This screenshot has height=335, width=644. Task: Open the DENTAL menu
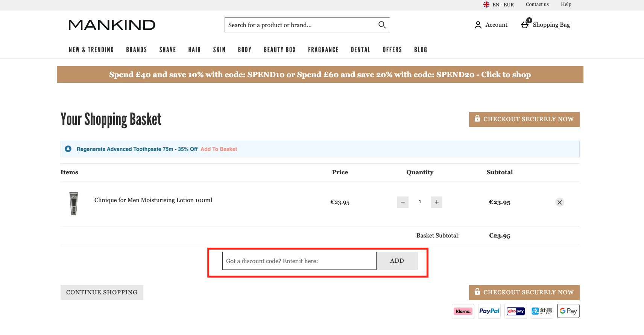tap(361, 50)
